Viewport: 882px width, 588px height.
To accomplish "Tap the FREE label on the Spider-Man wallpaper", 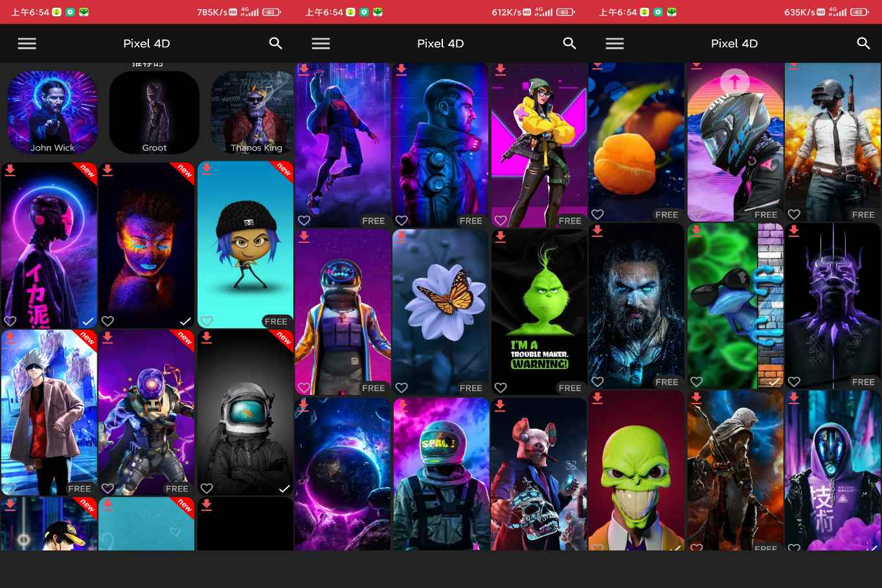I will [x=373, y=221].
